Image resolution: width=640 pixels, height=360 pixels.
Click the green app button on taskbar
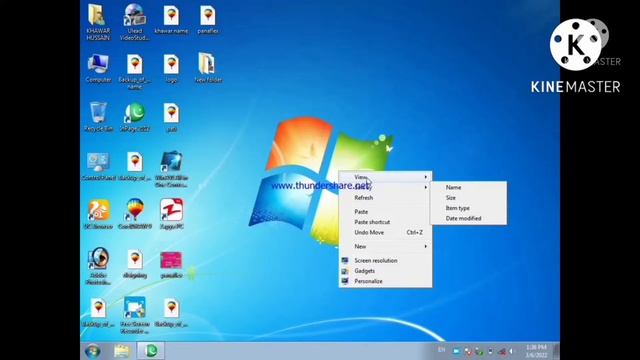pyautogui.click(x=151, y=351)
